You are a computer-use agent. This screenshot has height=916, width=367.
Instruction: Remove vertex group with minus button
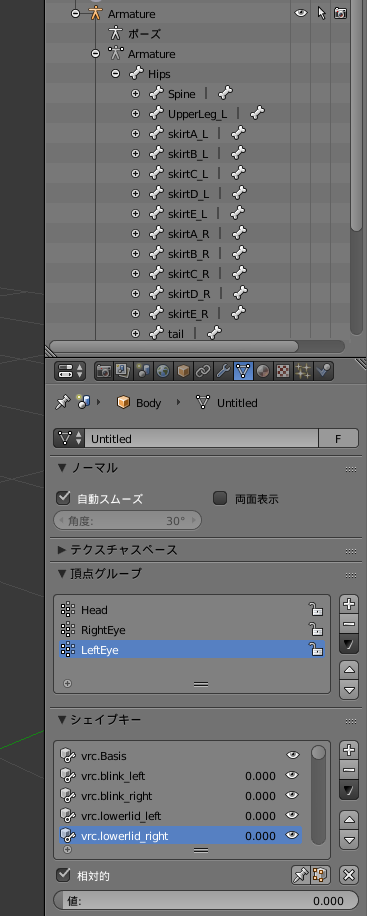[349, 624]
